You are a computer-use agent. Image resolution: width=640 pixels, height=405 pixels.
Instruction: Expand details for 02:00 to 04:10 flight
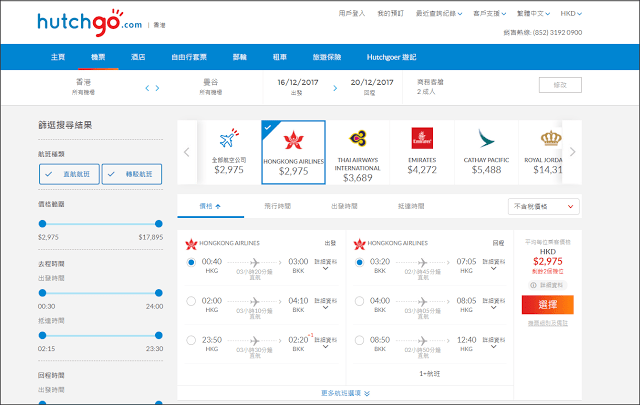point(325,304)
